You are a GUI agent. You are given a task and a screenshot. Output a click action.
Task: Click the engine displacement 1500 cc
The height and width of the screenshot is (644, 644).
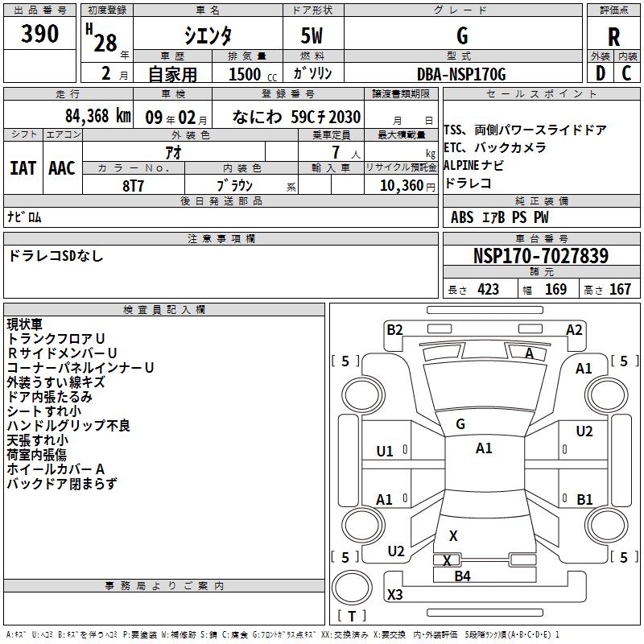[x=253, y=74]
